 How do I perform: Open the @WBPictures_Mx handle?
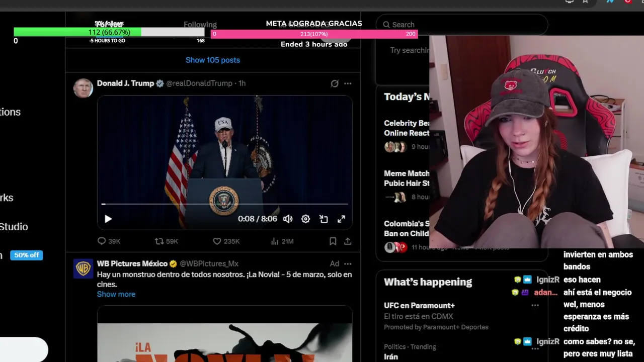point(209,263)
